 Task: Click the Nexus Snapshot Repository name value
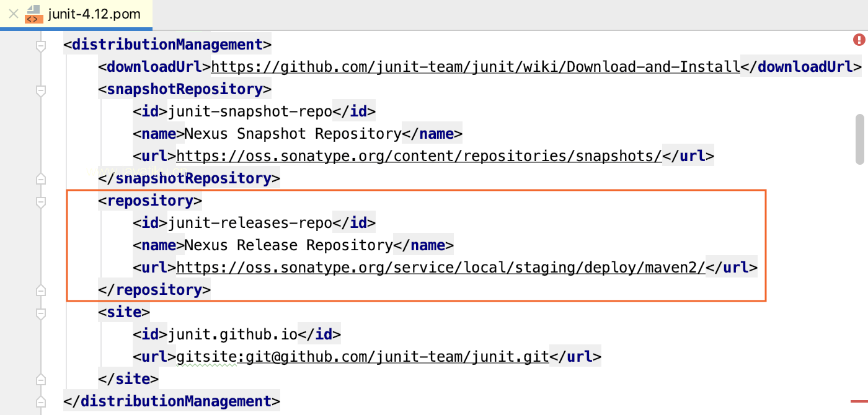(x=293, y=134)
